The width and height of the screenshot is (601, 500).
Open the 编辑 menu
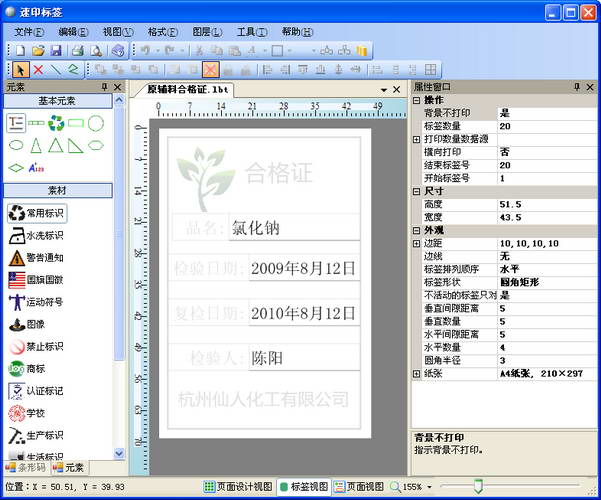pyautogui.click(x=73, y=32)
